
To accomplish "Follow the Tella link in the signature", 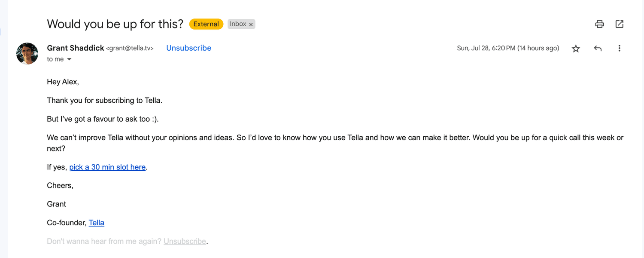I will 97,223.
